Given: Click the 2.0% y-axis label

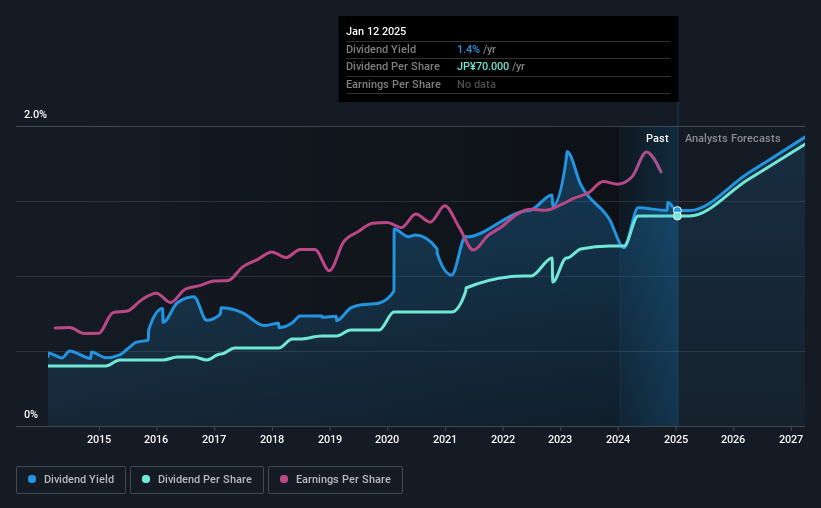Looking at the screenshot, I should [35, 114].
